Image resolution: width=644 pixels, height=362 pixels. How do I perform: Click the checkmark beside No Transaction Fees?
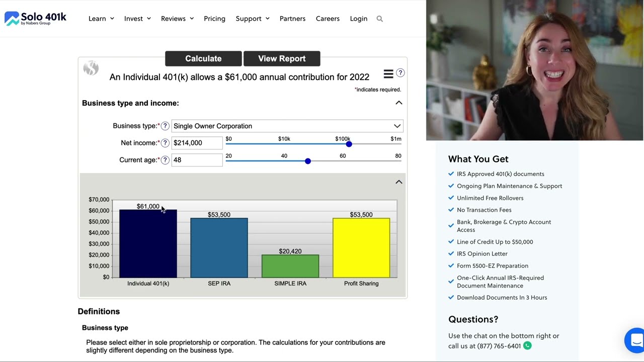point(451,210)
